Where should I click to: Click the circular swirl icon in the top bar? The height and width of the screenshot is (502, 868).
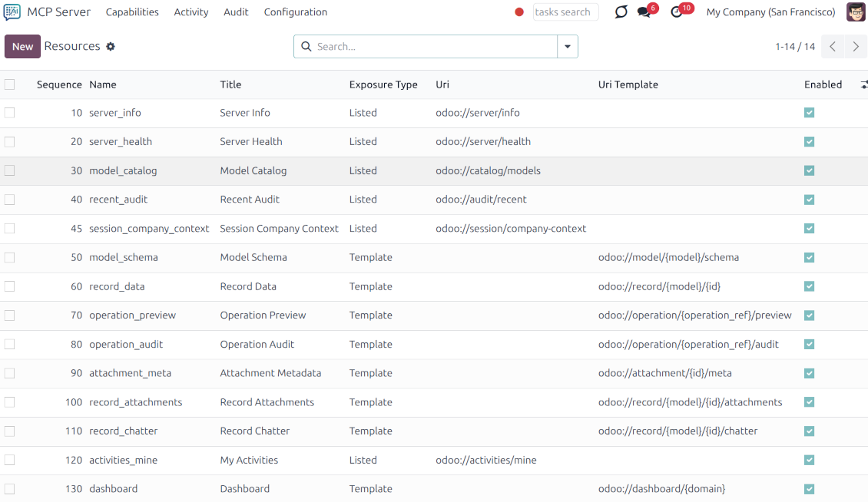coord(621,12)
